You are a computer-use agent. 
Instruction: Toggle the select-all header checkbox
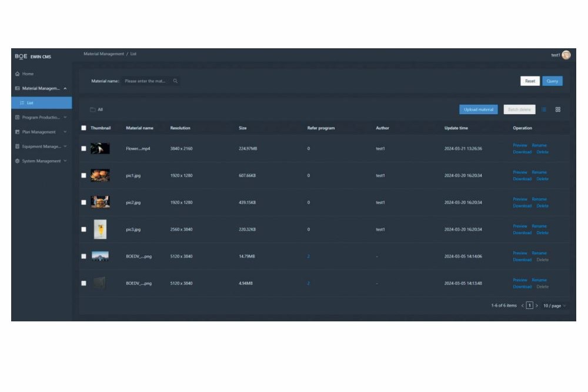83,128
